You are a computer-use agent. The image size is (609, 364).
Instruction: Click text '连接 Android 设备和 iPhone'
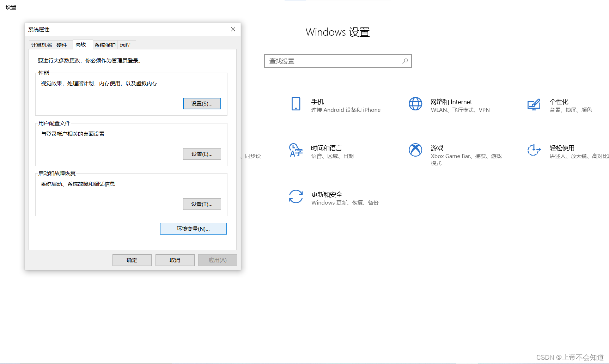pyautogui.click(x=346, y=110)
